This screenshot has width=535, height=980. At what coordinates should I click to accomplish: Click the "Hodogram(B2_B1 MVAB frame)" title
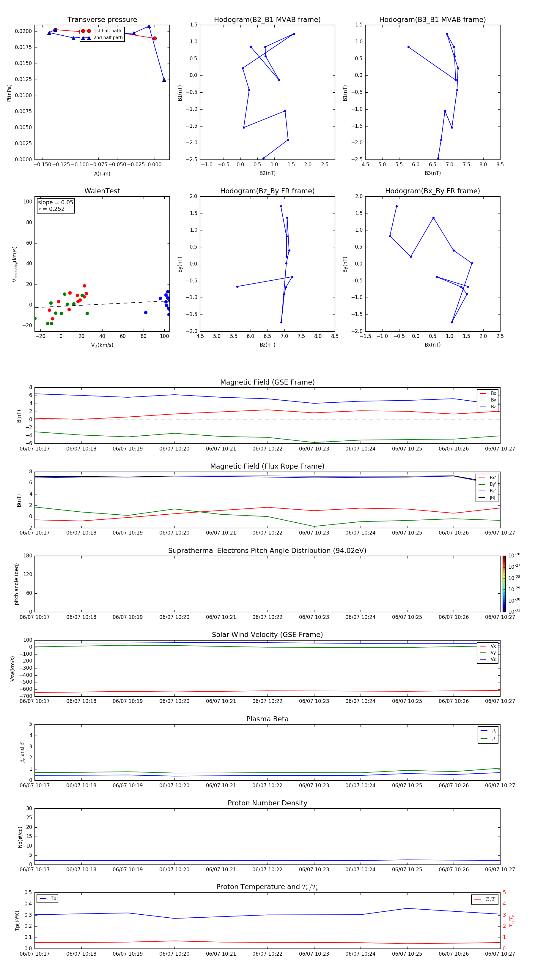267,20
